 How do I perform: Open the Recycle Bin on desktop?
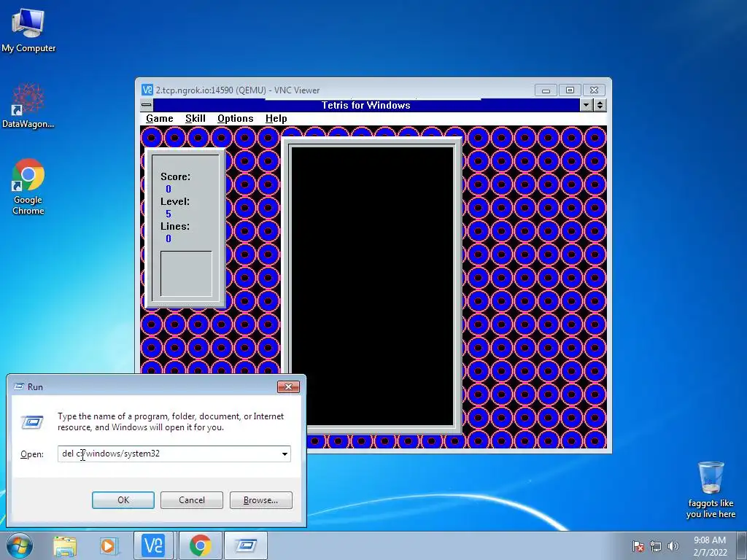(x=711, y=491)
